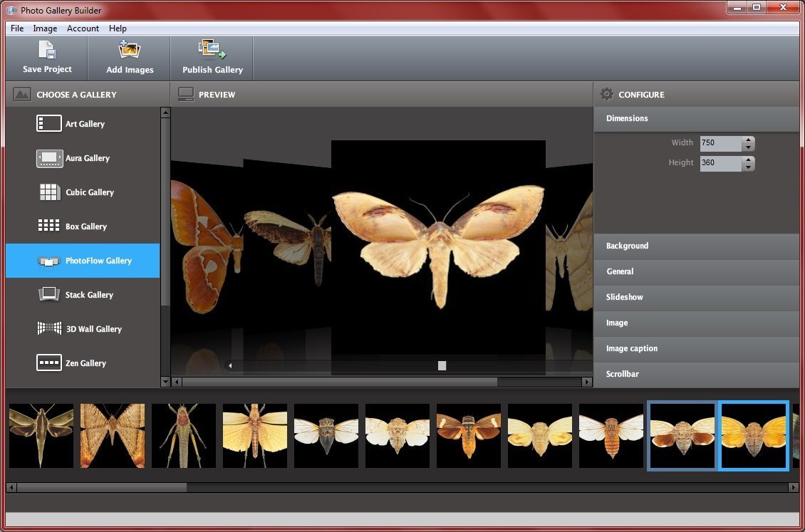Click the Configure gear icon
Image resolution: width=805 pixels, height=532 pixels.
[607, 95]
